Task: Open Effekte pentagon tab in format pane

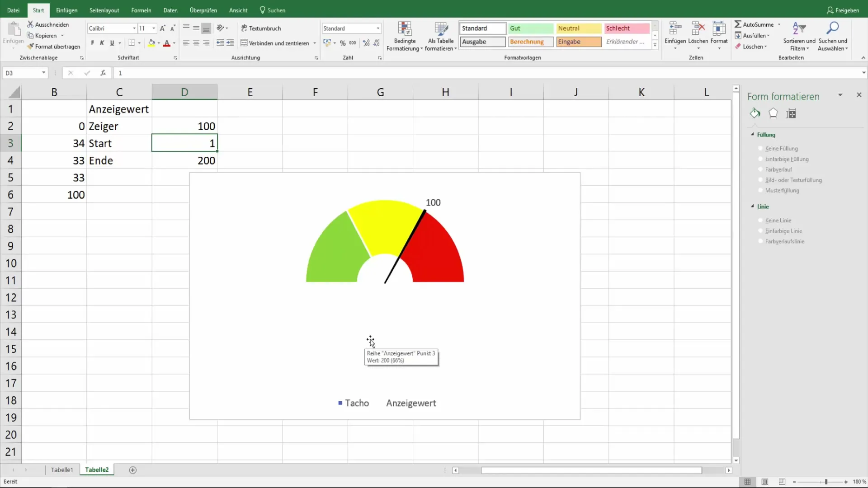Action: [773, 113]
